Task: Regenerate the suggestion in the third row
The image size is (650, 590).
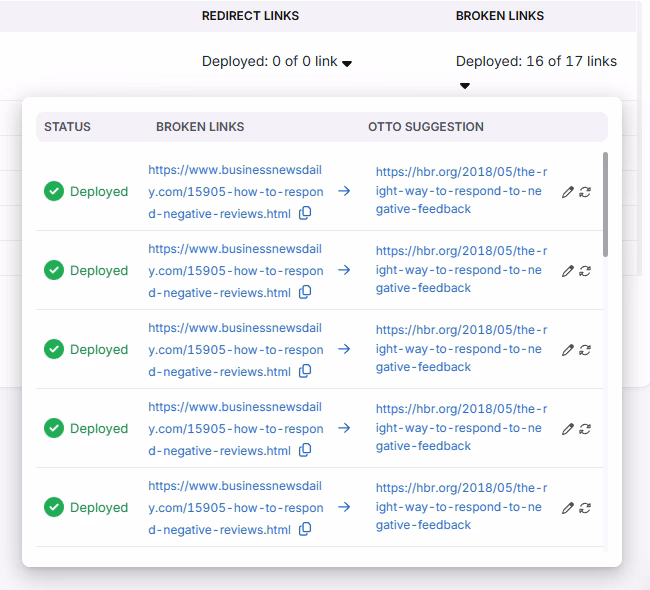Action: tap(585, 350)
